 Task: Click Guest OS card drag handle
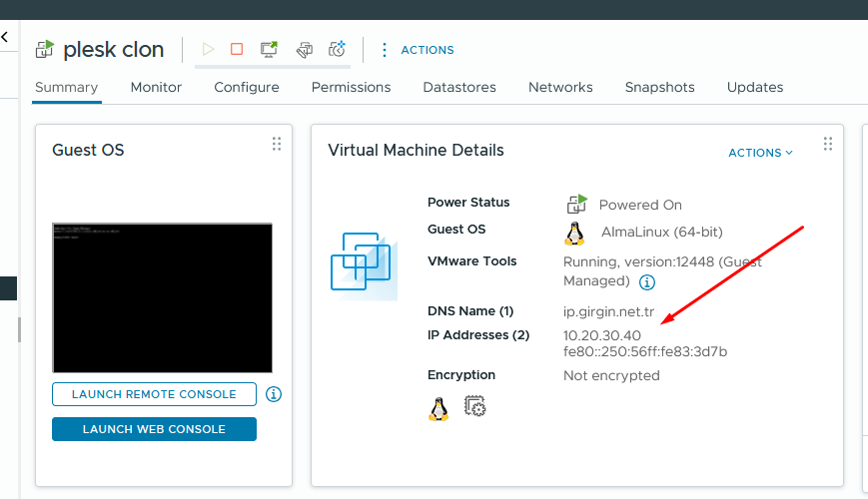coord(277,144)
